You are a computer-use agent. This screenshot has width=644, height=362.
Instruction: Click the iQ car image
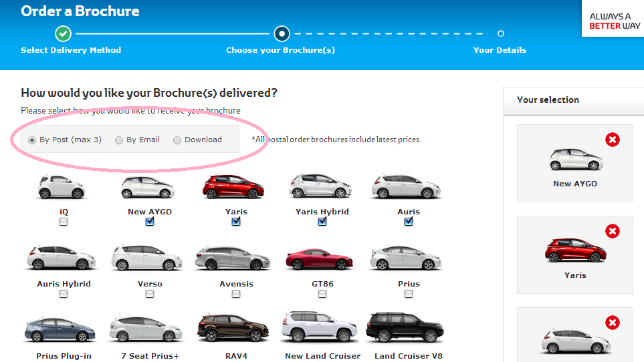click(61, 187)
